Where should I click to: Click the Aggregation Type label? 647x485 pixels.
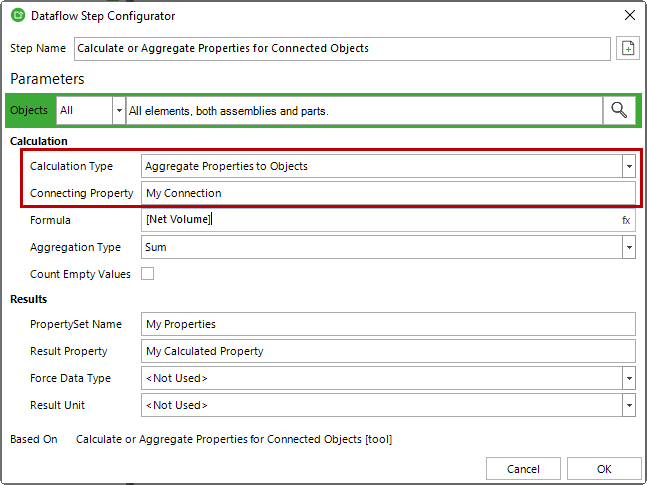click(76, 247)
